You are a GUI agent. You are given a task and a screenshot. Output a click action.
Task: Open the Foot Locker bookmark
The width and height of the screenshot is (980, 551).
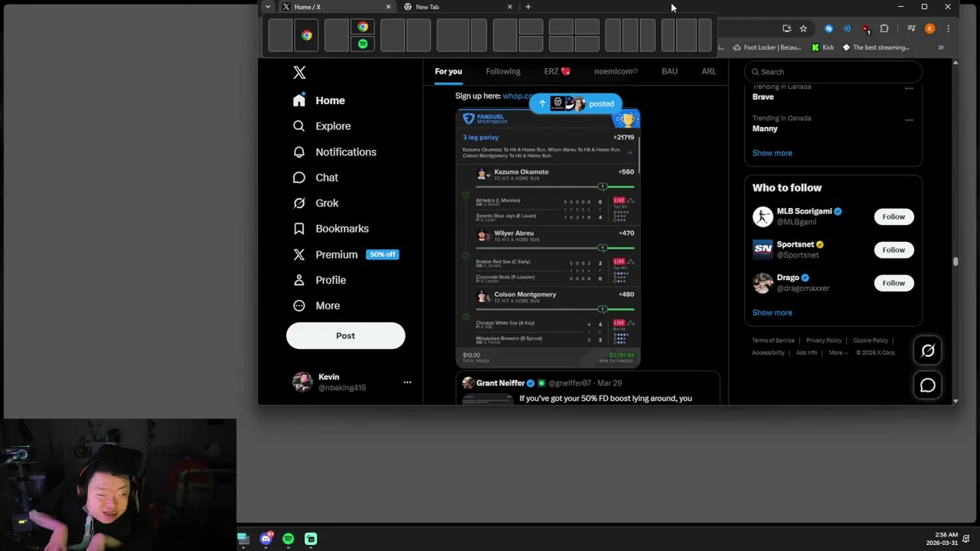click(766, 47)
